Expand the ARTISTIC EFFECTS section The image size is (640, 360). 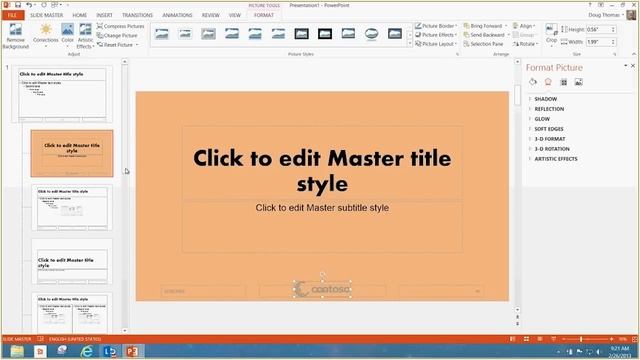[x=556, y=159]
